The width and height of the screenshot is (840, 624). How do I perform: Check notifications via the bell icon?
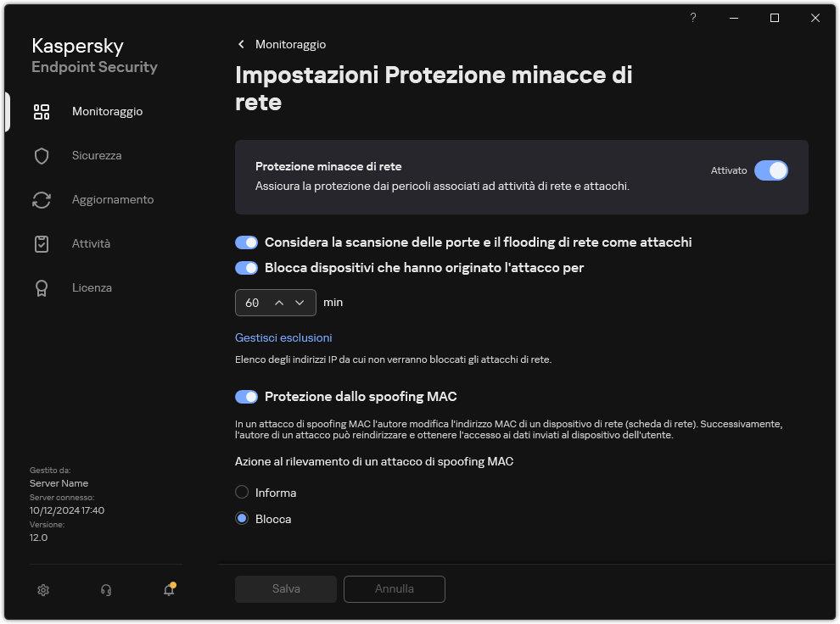pyautogui.click(x=167, y=589)
